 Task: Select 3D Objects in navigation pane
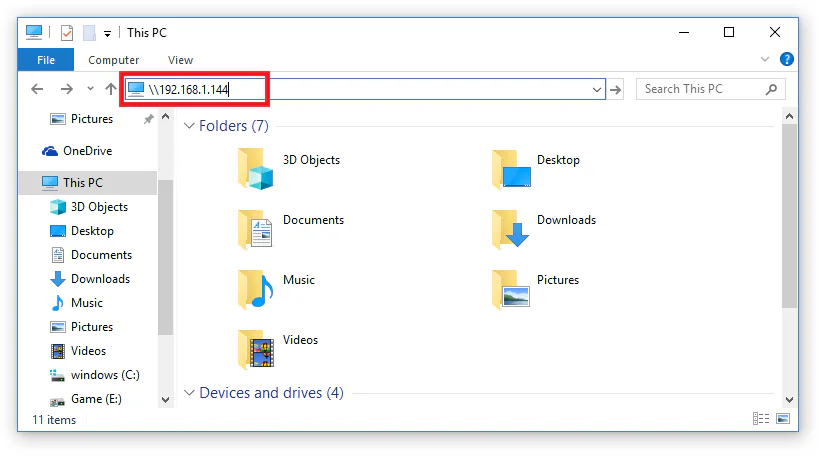[89, 207]
